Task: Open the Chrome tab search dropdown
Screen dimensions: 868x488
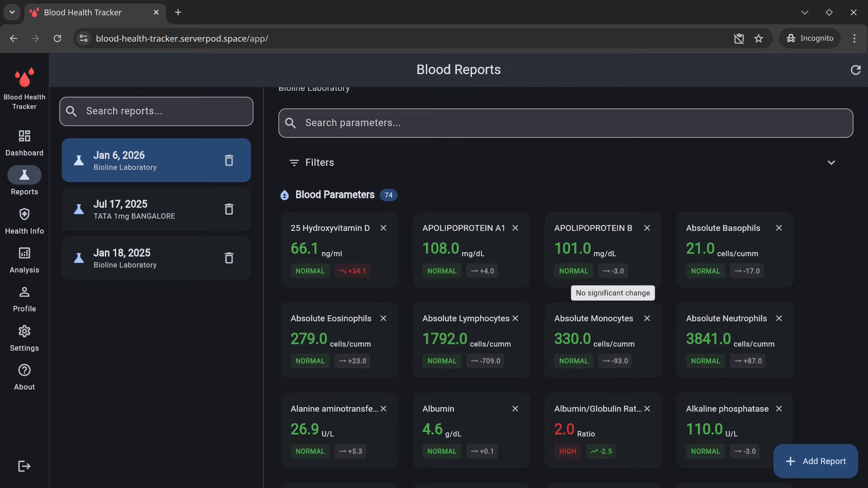Action: (12, 12)
